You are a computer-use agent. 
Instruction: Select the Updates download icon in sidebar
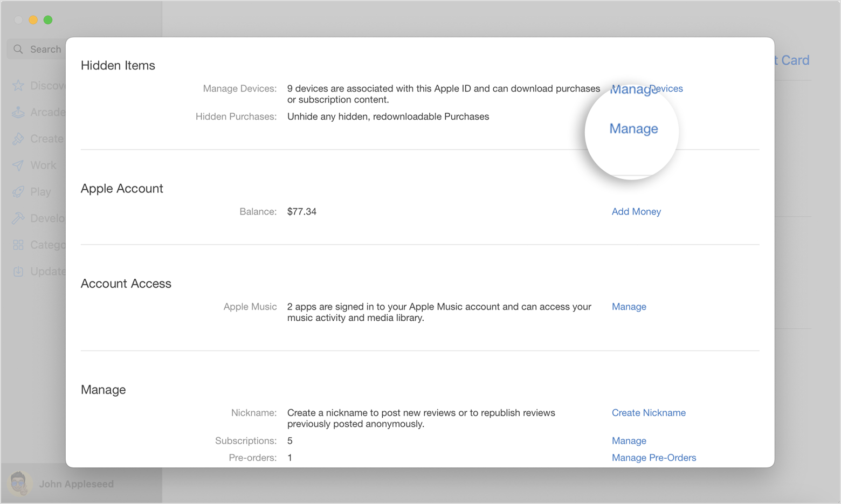(x=18, y=271)
